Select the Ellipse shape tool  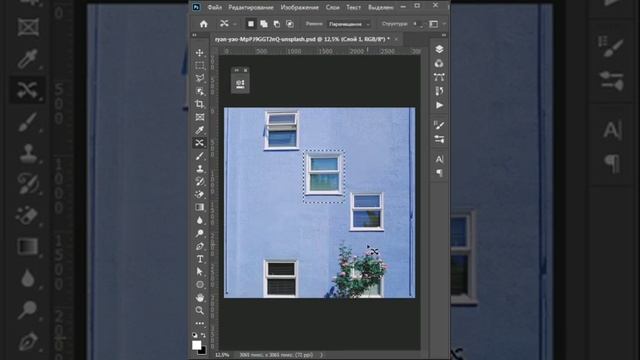(x=200, y=284)
